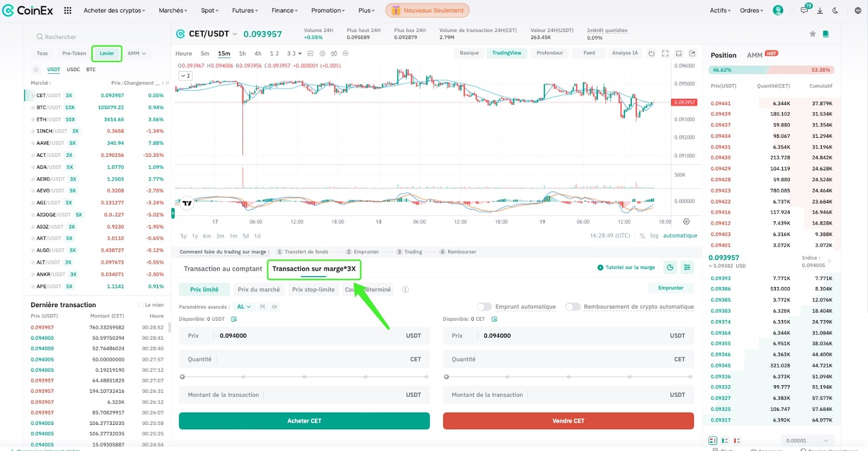This screenshot has height=451, width=868.
Task: Toggle hidden order eye parameter
Action: tap(275, 307)
